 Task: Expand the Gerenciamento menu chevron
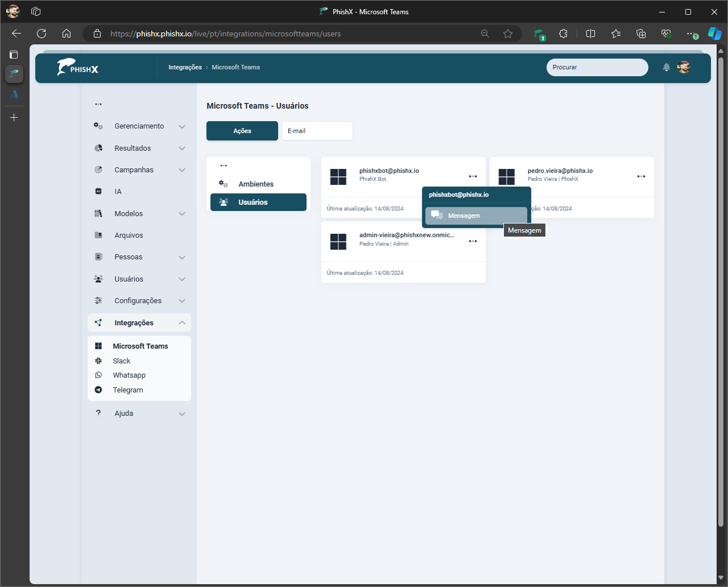[x=182, y=126]
